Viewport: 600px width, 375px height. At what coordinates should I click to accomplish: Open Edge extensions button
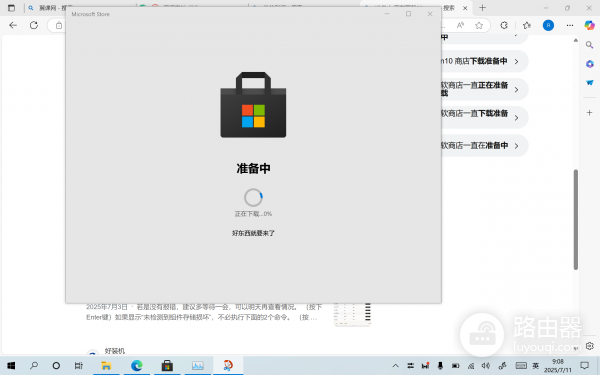pyautogui.click(x=504, y=25)
